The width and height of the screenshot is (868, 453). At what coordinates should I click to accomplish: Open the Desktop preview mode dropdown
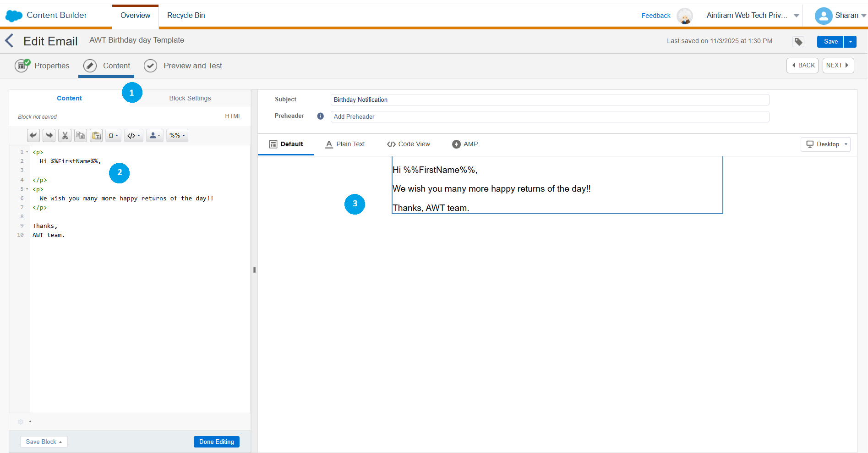tap(825, 144)
